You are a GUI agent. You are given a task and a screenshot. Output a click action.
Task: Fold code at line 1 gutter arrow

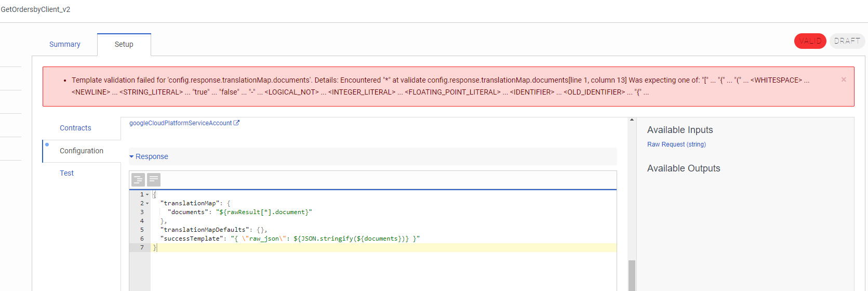[148, 195]
